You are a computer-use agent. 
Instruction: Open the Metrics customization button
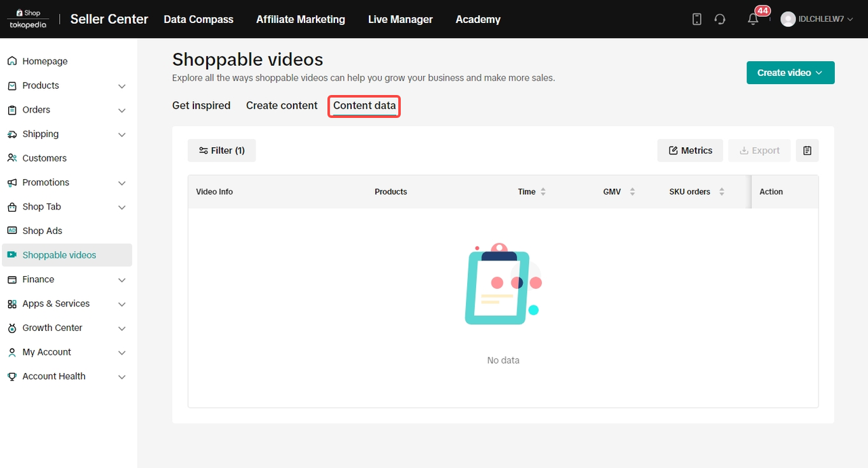tap(690, 151)
